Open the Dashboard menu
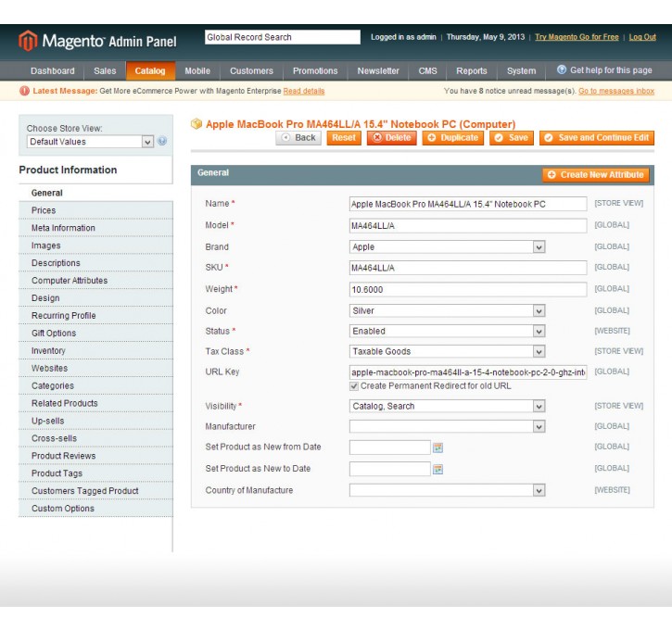Image resolution: width=672 pixels, height=630 pixels. pyautogui.click(x=52, y=70)
